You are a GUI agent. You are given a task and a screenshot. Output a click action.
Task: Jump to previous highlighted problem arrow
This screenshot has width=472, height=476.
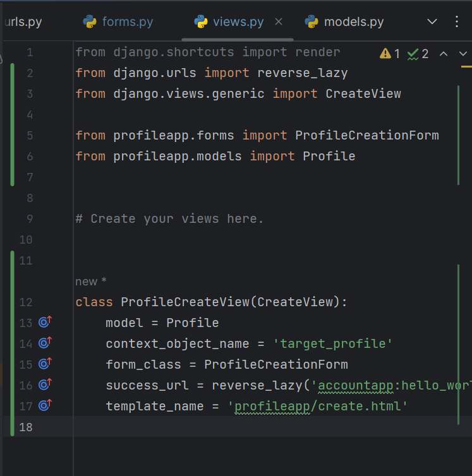coord(444,54)
